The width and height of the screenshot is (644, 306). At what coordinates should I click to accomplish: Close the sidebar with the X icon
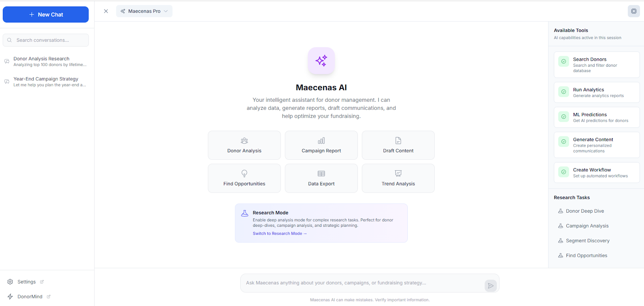coord(106,11)
